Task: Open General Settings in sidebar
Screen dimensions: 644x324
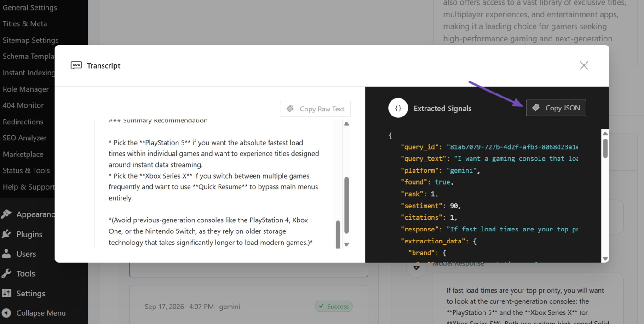Action: pyautogui.click(x=30, y=7)
